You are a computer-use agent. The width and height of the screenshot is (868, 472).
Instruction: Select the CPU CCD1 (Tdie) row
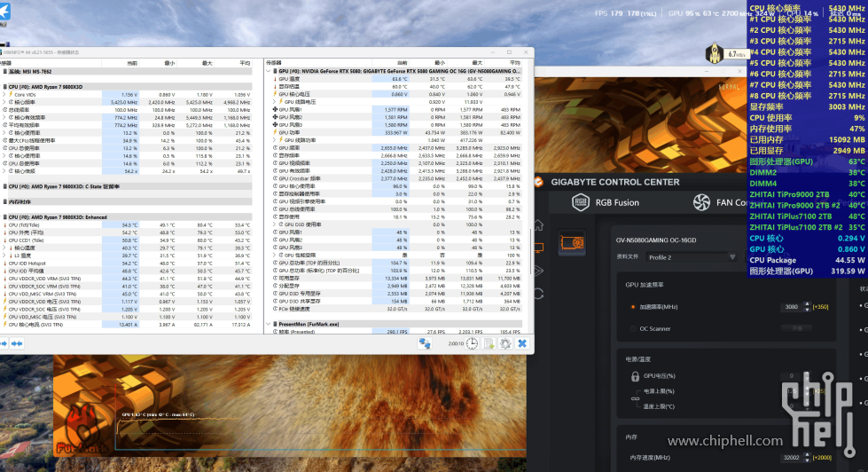(127, 240)
